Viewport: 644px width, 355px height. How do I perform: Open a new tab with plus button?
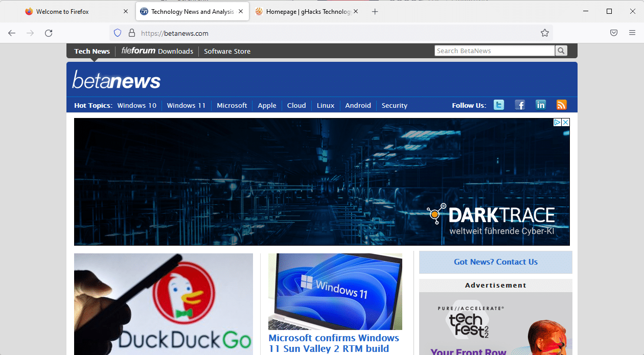[375, 12]
